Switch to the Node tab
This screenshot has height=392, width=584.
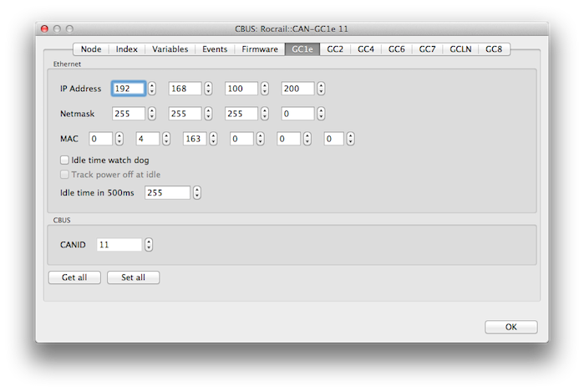click(x=90, y=49)
